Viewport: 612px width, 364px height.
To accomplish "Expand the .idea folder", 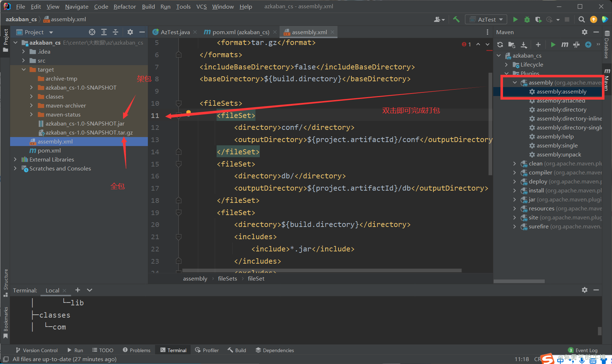I will pyautogui.click(x=24, y=51).
